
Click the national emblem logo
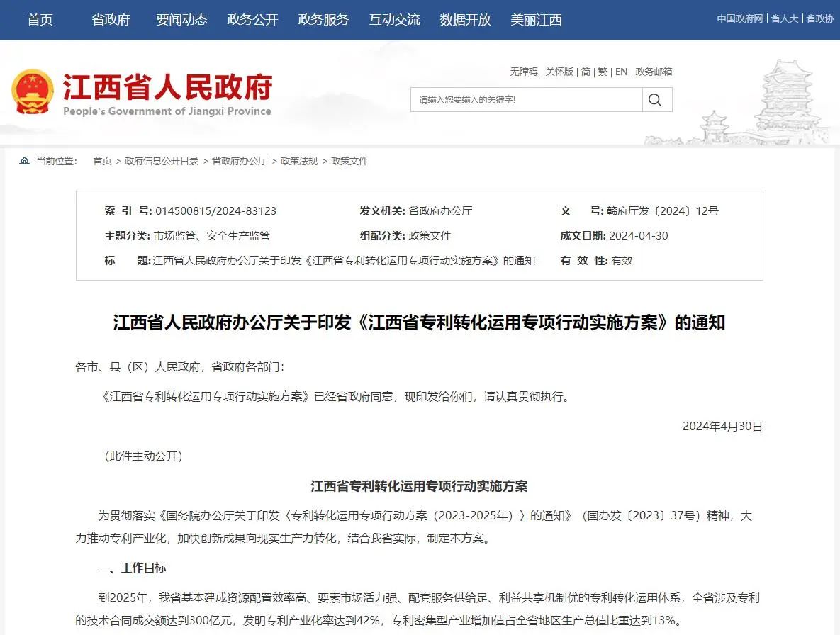pyautogui.click(x=32, y=92)
